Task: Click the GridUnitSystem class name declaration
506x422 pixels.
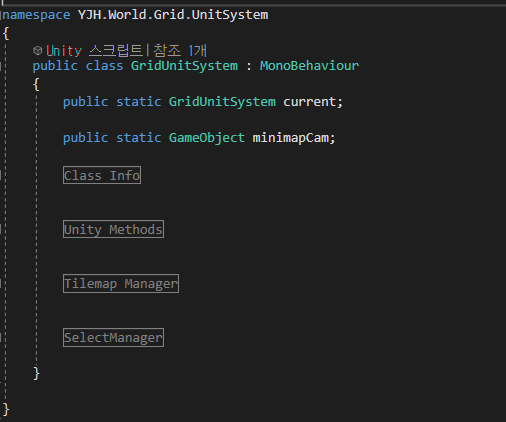Action: [x=184, y=66]
